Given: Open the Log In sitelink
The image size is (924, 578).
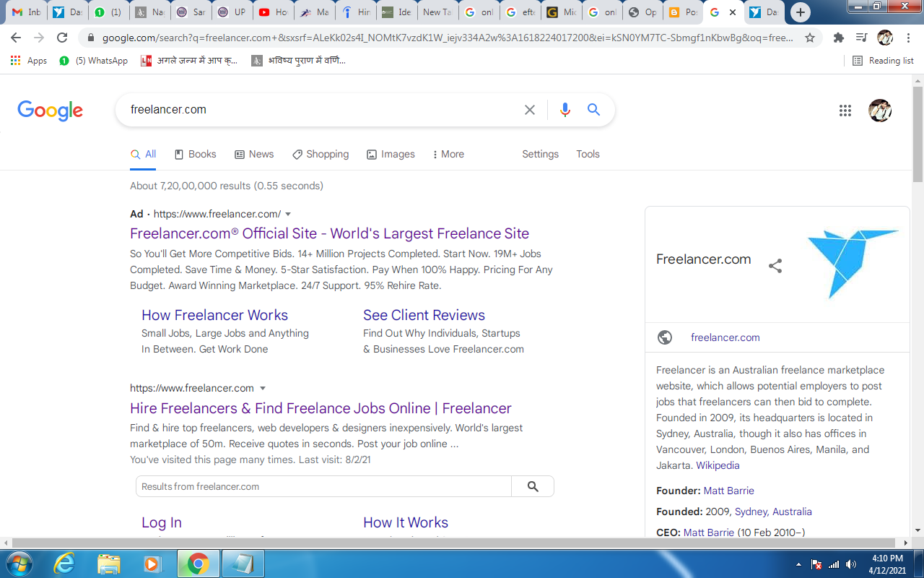Looking at the screenshot, I should tap(162, 522).
